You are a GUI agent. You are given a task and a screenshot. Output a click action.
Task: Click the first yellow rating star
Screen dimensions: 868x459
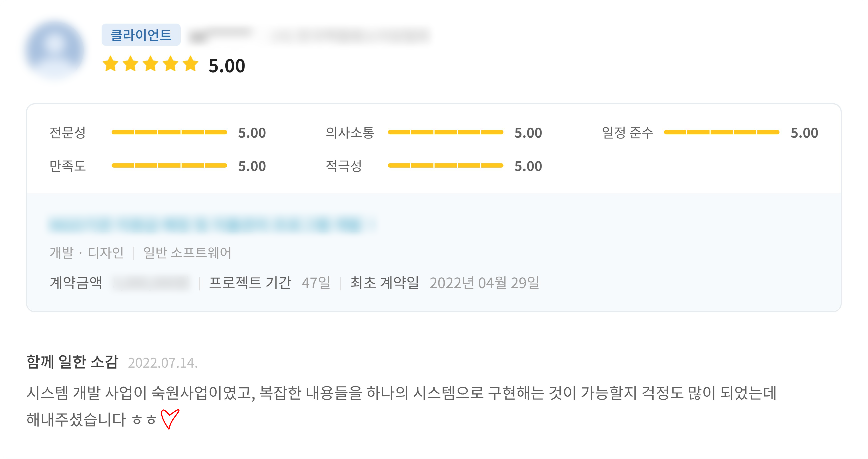click(x=110, y=64)
